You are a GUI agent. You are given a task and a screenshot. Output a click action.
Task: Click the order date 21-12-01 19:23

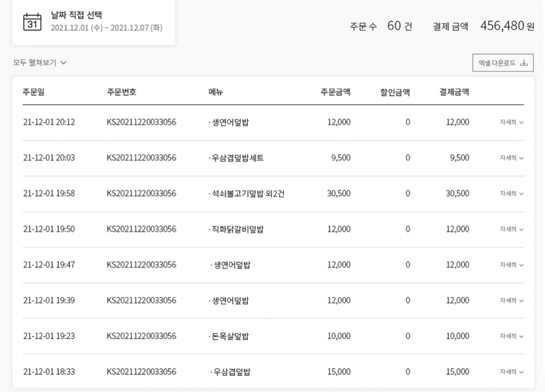click(x=49, y=336)
